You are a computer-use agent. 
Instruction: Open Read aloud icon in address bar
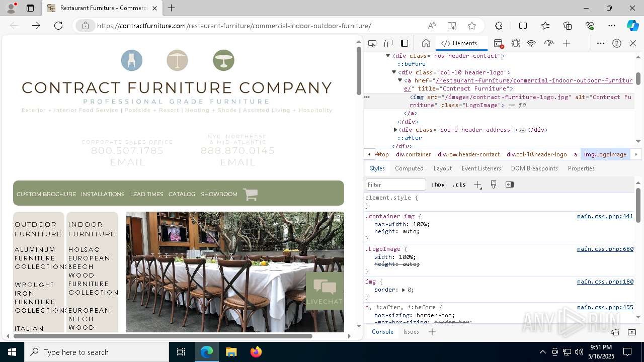click(432, 26)
